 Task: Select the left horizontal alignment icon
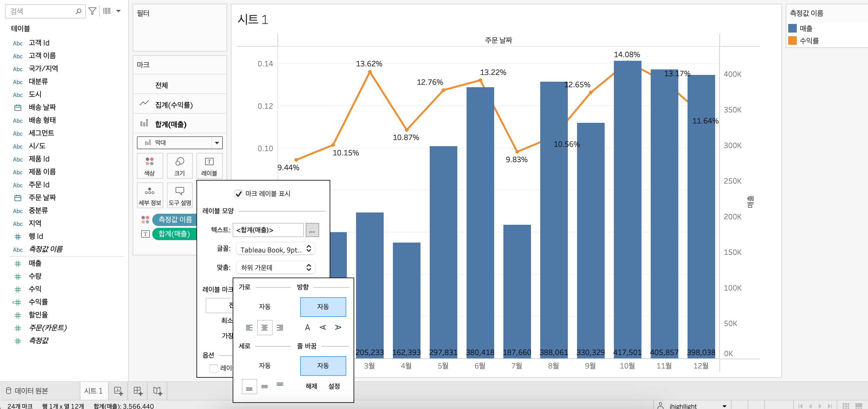click(x=249, y=327)
